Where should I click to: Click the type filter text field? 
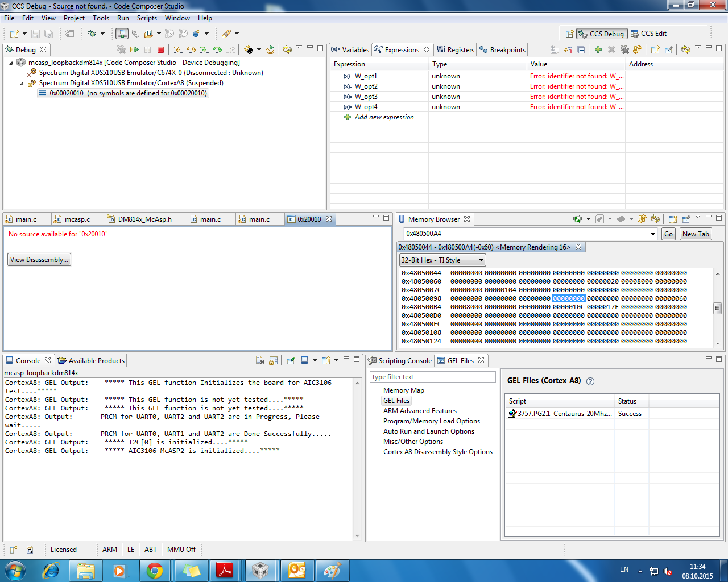[433, 377]
